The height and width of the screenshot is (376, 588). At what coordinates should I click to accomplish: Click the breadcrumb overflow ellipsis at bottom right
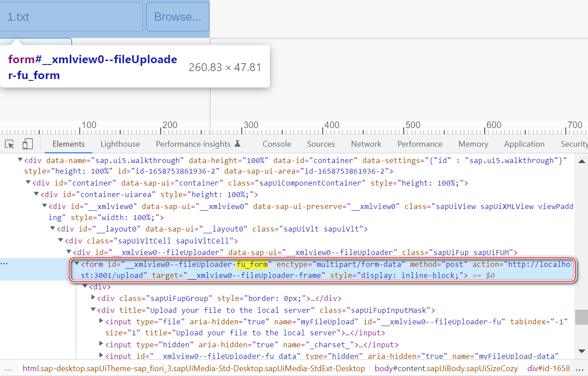[580, 368]
